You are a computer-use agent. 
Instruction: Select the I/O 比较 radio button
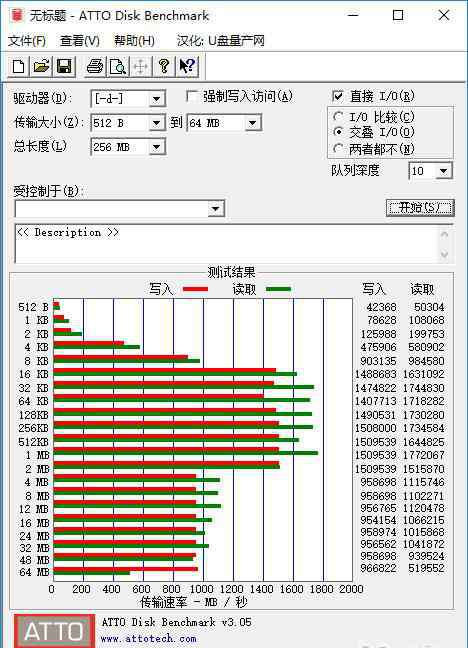coord(338,117)
